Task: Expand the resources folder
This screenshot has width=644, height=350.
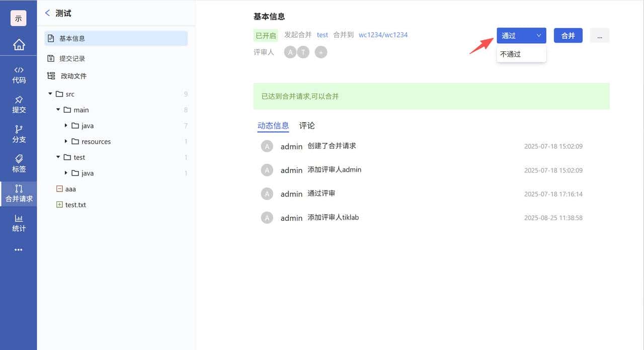Action: tap(66, 141)
